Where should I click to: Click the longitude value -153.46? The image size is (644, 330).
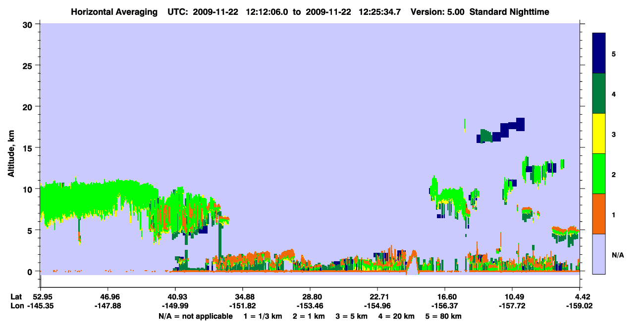click(310, 306)
